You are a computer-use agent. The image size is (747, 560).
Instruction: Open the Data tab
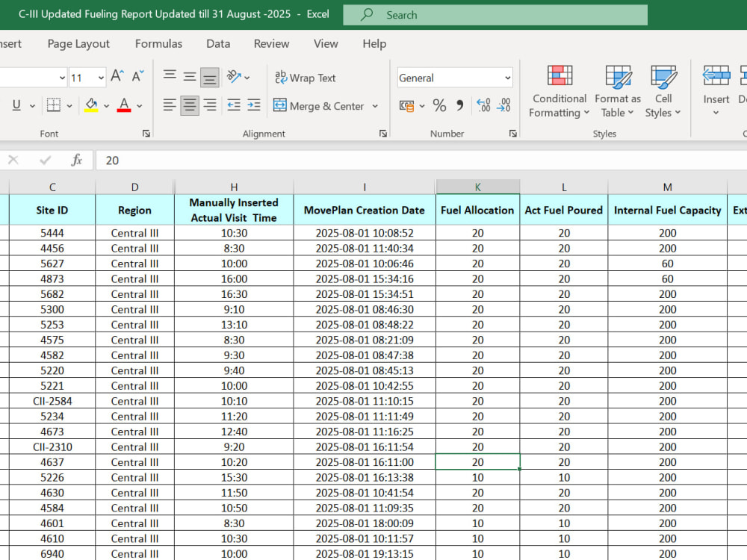tap(218, 44)
